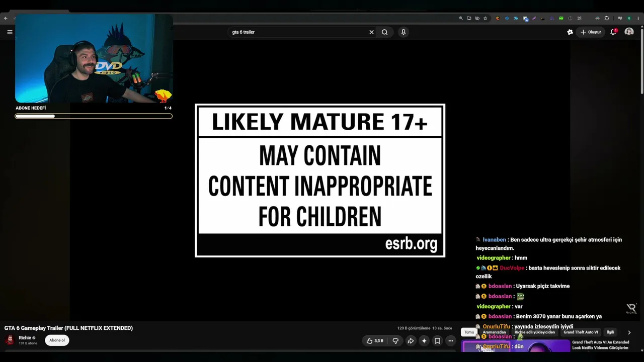Open more actions three-dot menu under video

click(x=451, y=341)
